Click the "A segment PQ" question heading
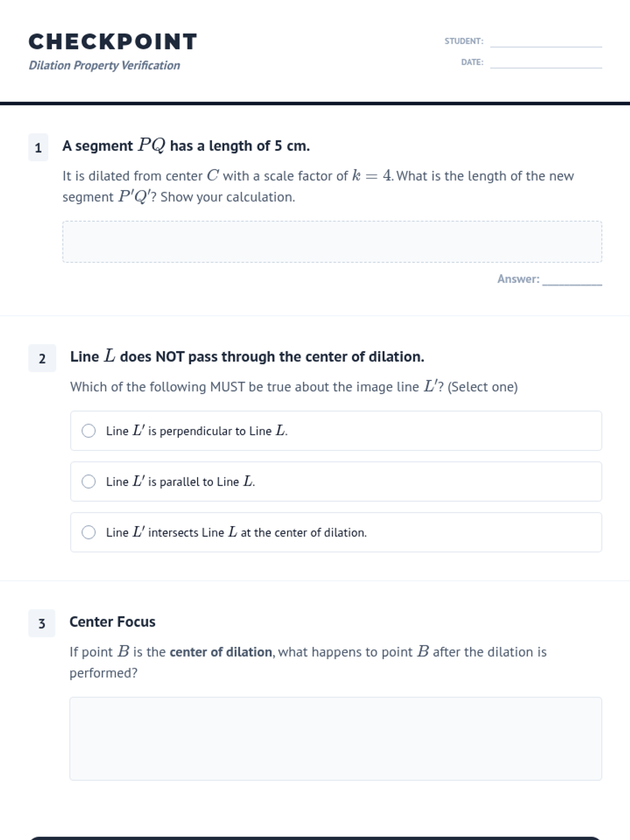This screenshot has width=630, height=840. [186, 145]
